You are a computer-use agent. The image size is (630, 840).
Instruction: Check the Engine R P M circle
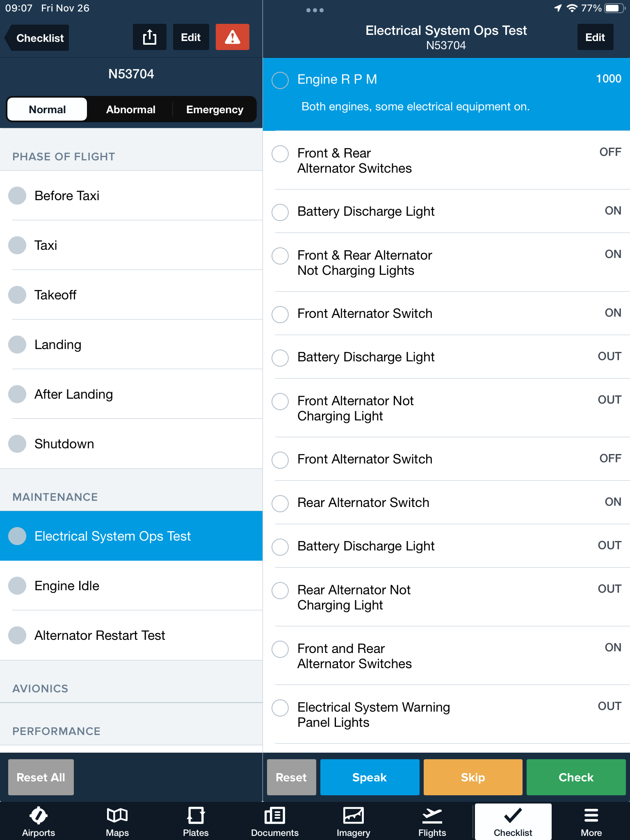(x=280, y=80)
